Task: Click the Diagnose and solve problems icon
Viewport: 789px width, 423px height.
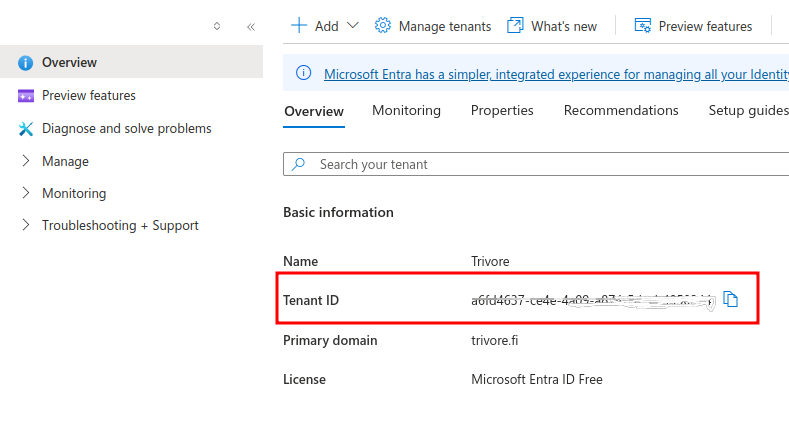Action: pyautogui.click(x=26, y=129)
